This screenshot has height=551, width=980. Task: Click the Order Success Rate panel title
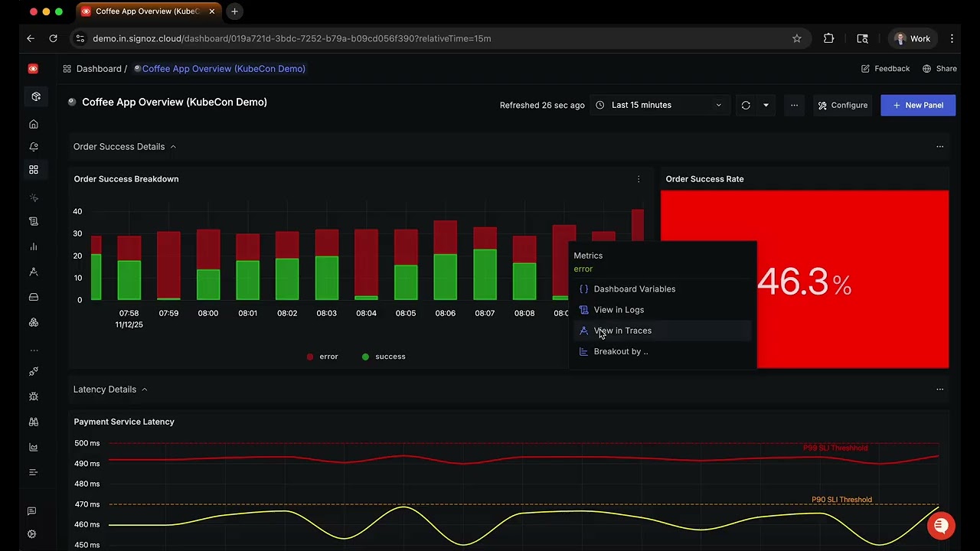click(704, 179)
